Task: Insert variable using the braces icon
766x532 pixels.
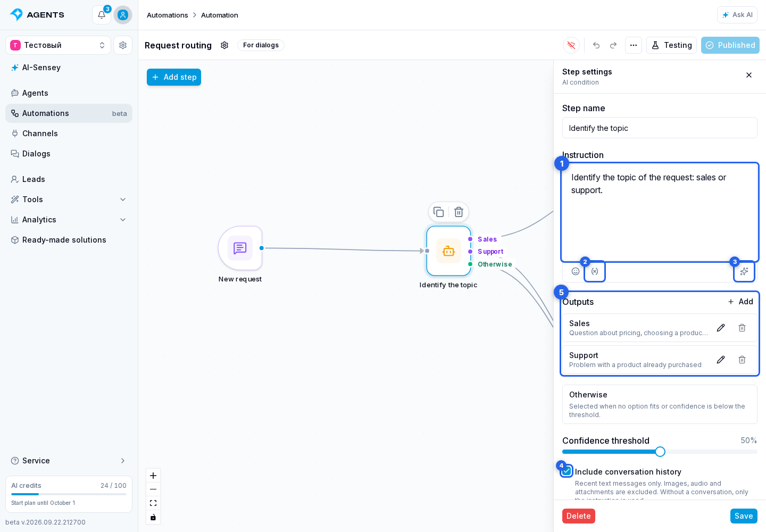Action: pos(595,271)
